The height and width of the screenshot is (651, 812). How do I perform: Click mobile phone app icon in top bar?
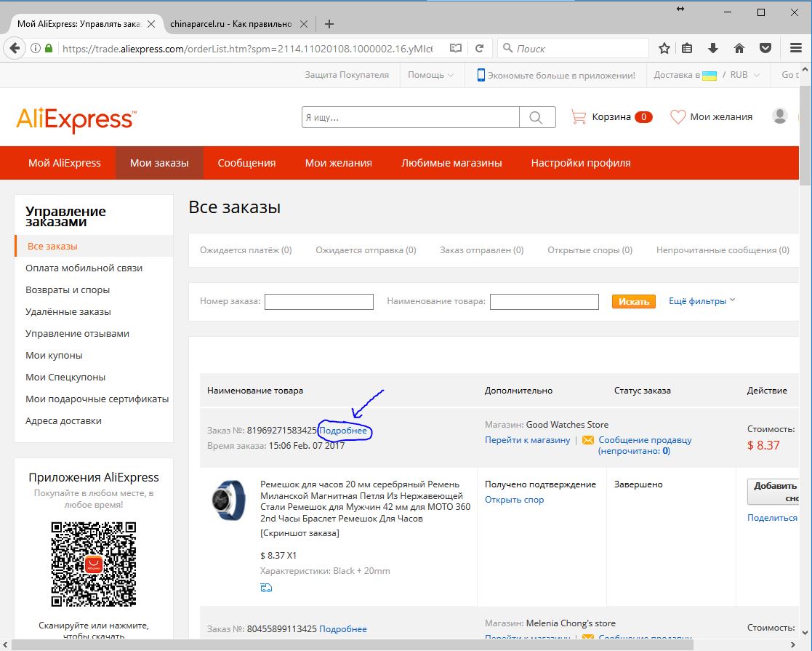click(481, 75)
